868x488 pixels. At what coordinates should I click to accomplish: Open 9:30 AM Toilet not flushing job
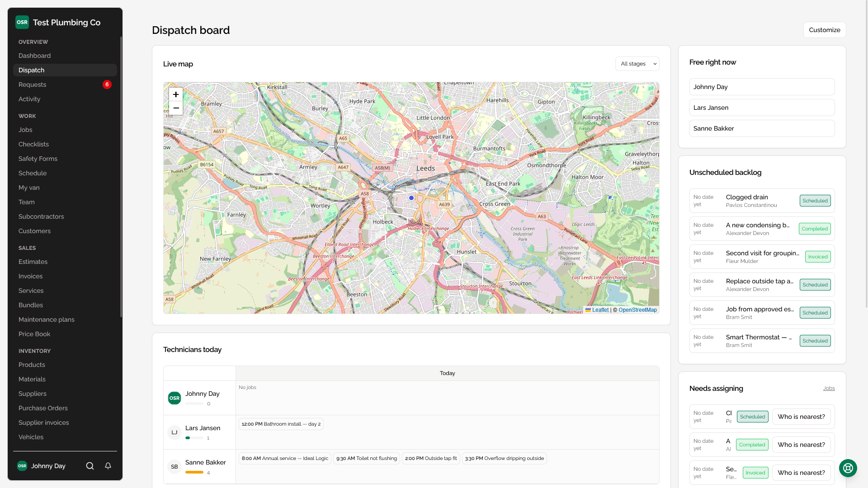(x=367, y=458)
